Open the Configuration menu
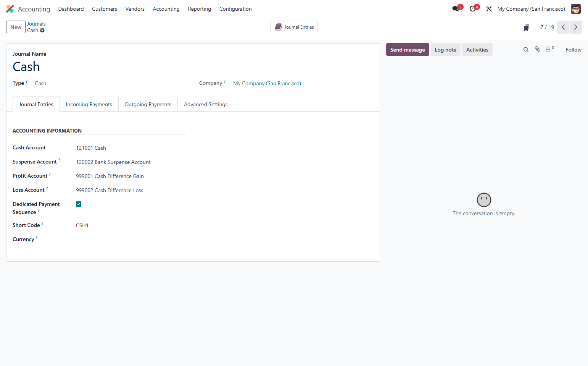 tap(235, 9)
